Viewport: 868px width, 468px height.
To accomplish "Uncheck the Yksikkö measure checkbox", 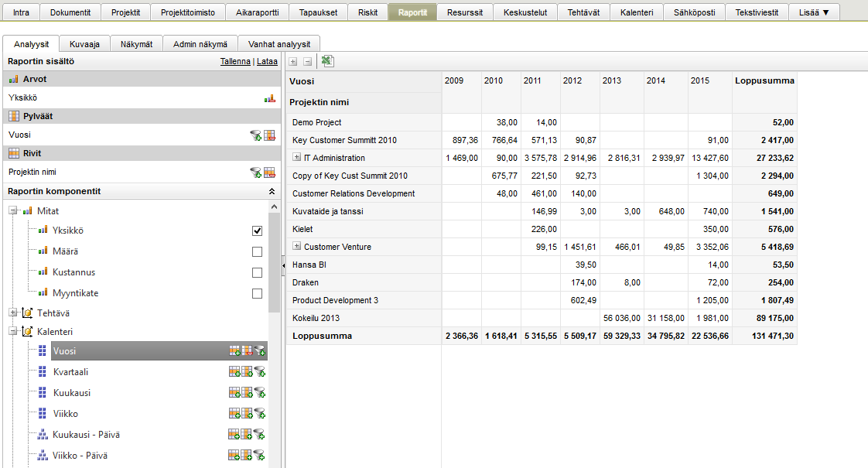I will click(x=257, y=231).
